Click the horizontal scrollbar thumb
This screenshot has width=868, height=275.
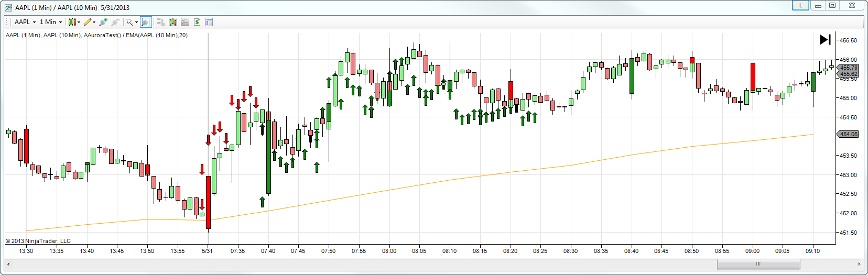(x=758, y=264)
